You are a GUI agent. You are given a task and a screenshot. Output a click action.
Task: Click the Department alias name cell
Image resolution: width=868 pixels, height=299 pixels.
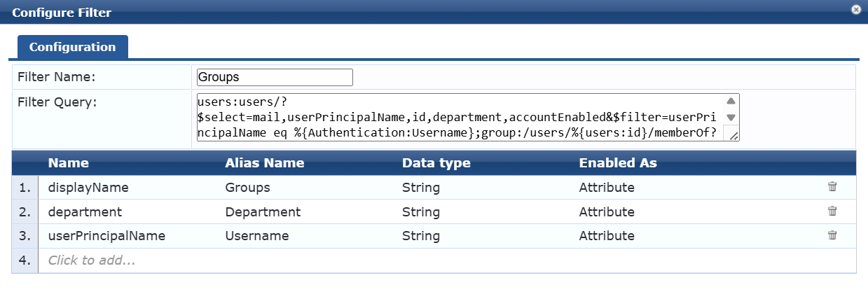(x=263, y=212)
